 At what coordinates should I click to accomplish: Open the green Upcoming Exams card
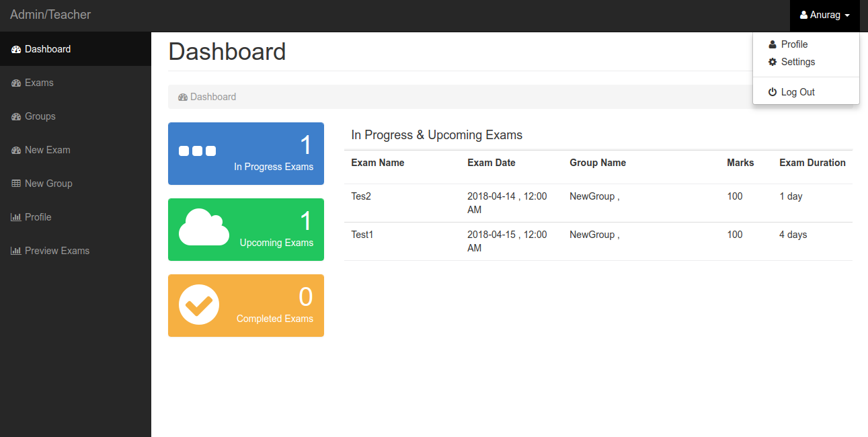tap(246, 229)
